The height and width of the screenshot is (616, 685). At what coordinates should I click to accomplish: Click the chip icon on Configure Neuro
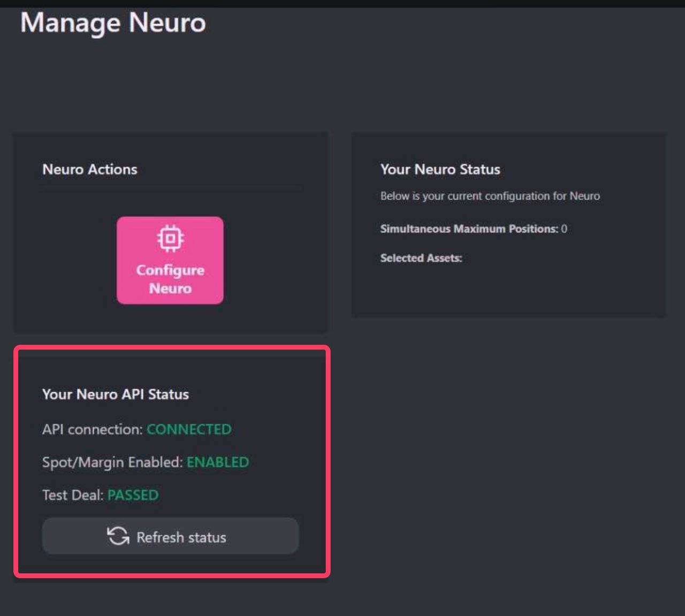pos(170,238)
